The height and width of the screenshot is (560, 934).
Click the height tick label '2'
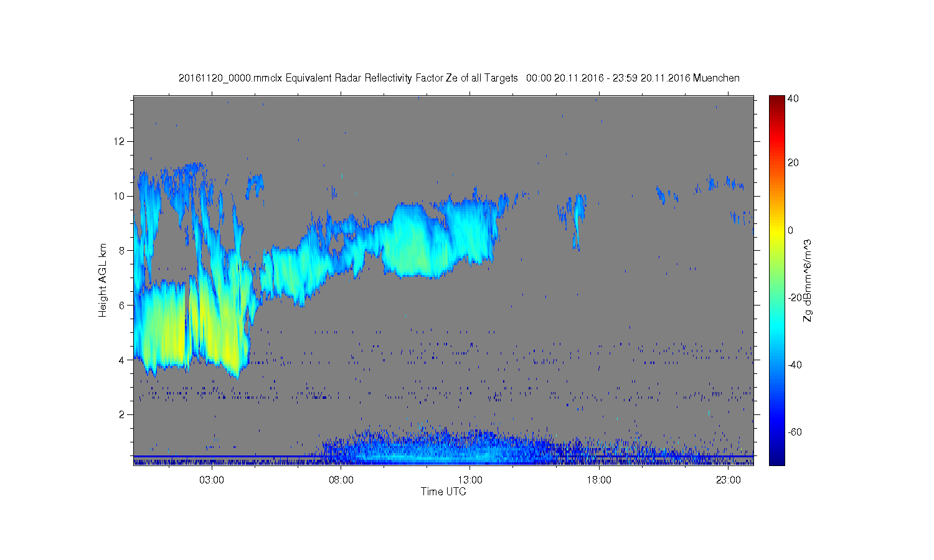pyautogui.click(x=123, y=414)
